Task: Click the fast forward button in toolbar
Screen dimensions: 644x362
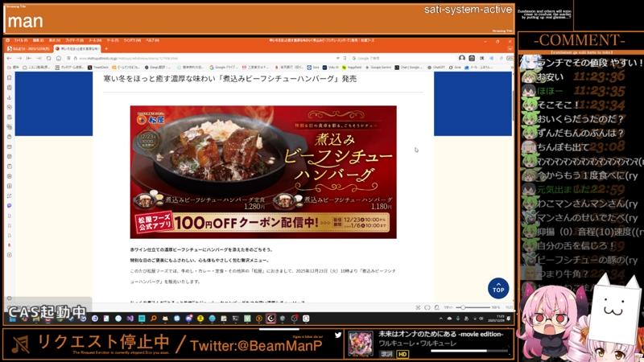Action: click(39, 58)
